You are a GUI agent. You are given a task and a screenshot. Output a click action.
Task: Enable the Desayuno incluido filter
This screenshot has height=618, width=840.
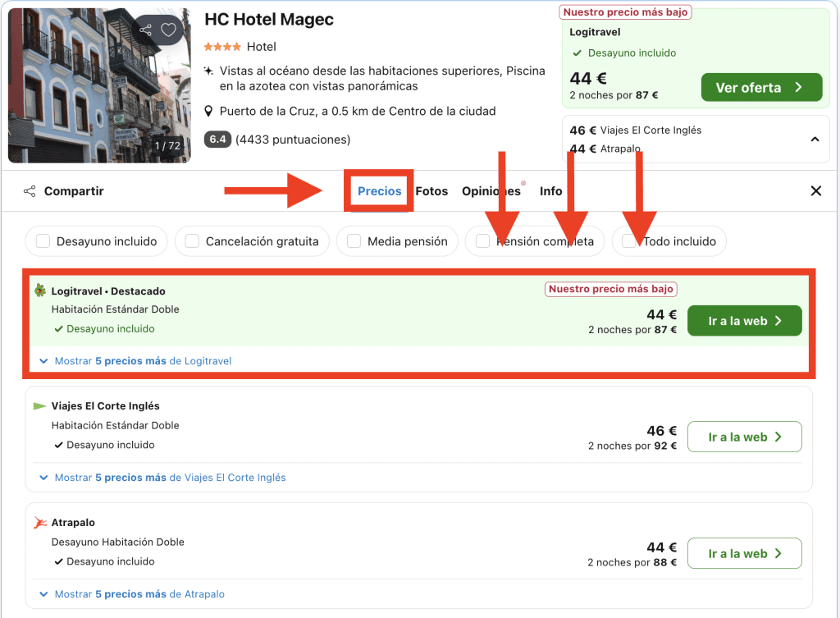[40, 241]
